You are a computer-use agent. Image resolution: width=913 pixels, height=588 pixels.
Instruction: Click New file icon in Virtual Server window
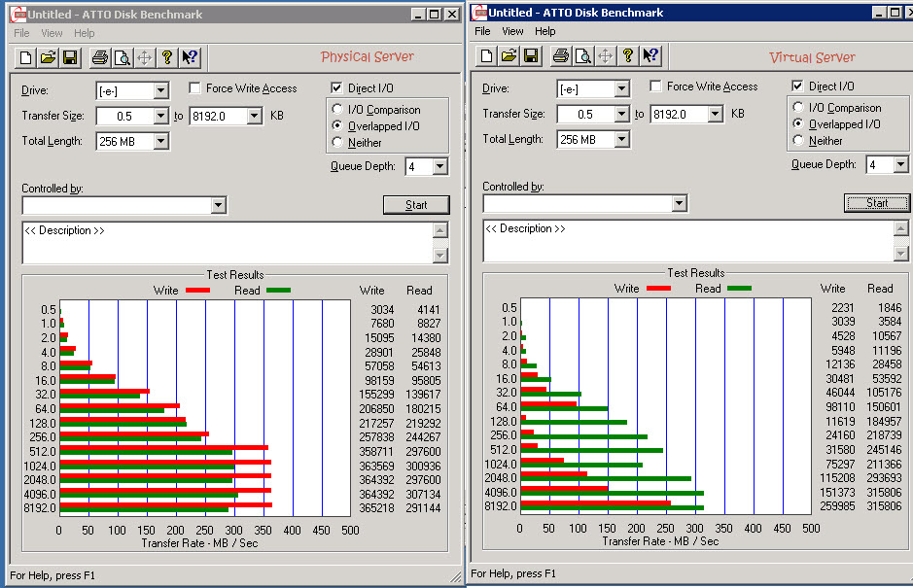(486, 55)
